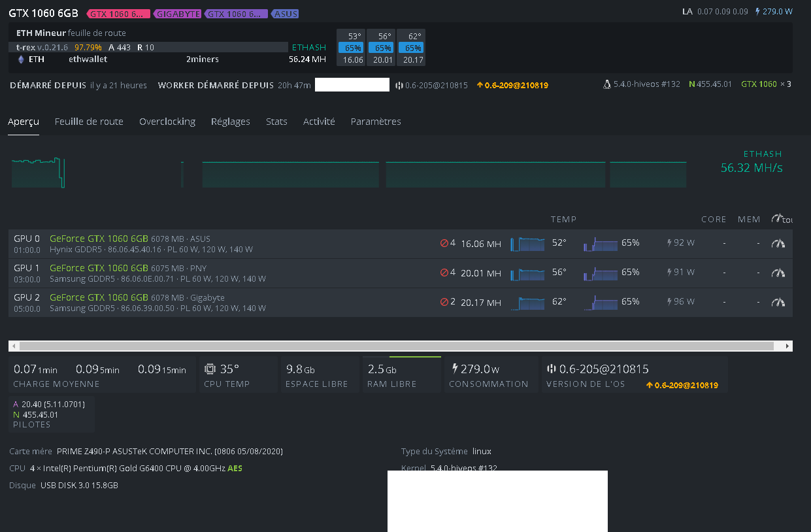Click the orange update arrow 0.6-209@210819 at top
Image resolution: width=811 pixels, height=532 pixels.
tap(512, 86)
